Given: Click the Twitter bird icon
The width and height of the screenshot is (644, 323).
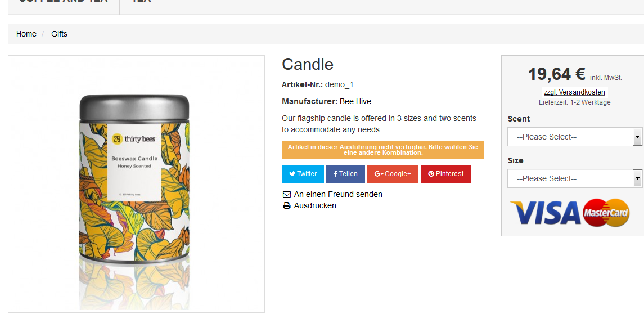Looking at the screenshot, I should [x=292, y=174].
